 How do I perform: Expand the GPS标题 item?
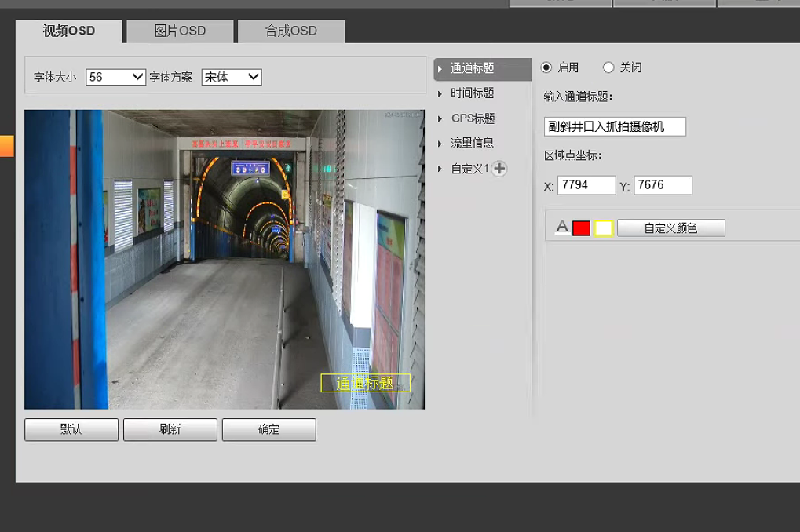(x=472, y=118)
